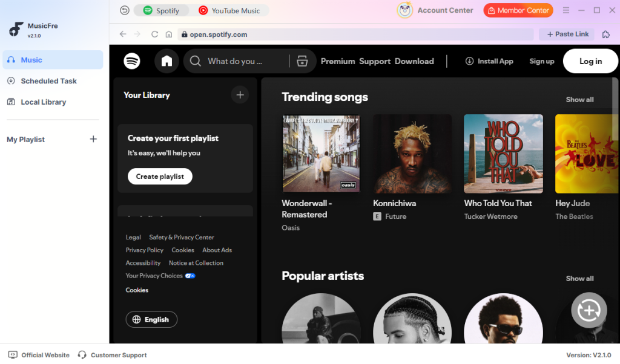The image size is (620, 364).
Task: Click Install App with download icon
Action: click(x=489, y=61)
